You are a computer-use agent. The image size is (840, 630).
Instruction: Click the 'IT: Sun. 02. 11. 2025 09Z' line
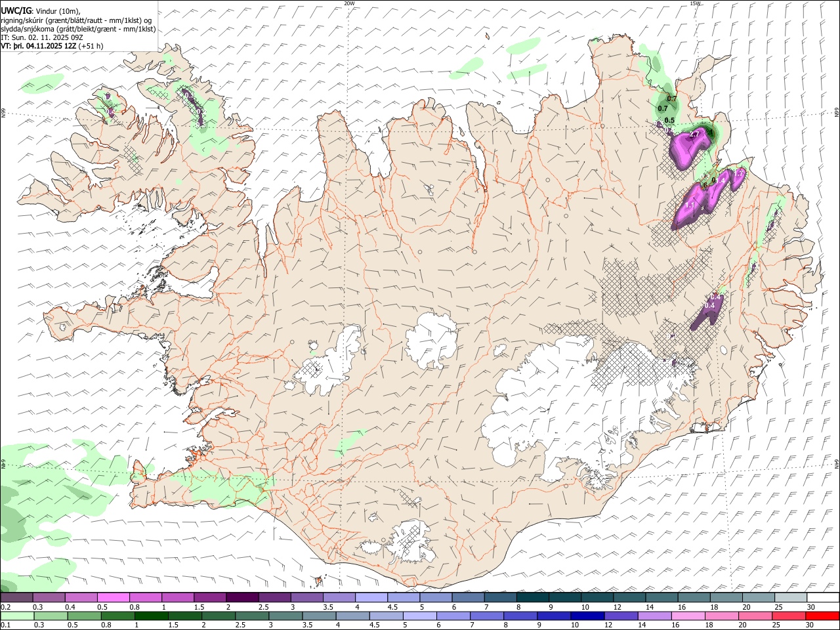pyautogui.click(x=42, y=37)
